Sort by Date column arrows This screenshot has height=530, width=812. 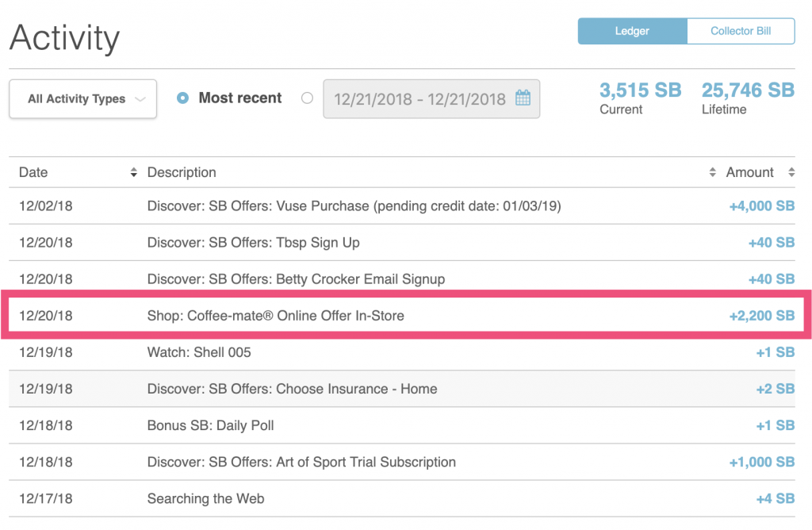pyautogui.click(x=133, y=173)
